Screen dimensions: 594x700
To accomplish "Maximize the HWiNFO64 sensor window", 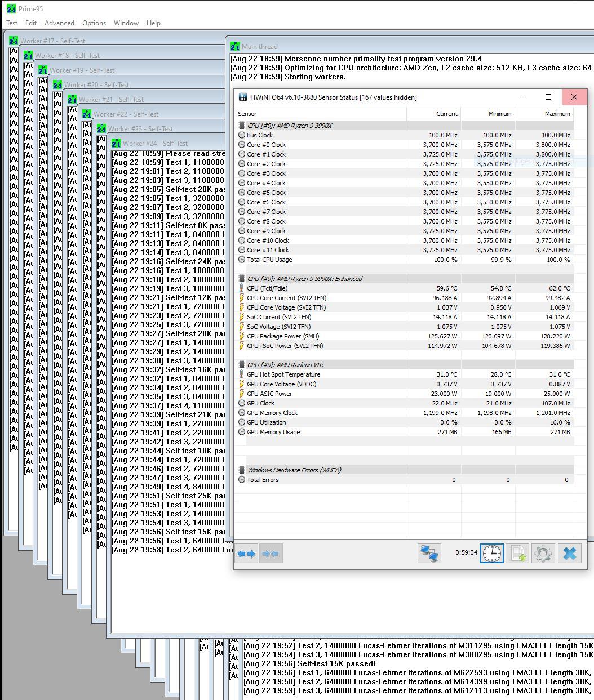I will click(x=548, y=97).
